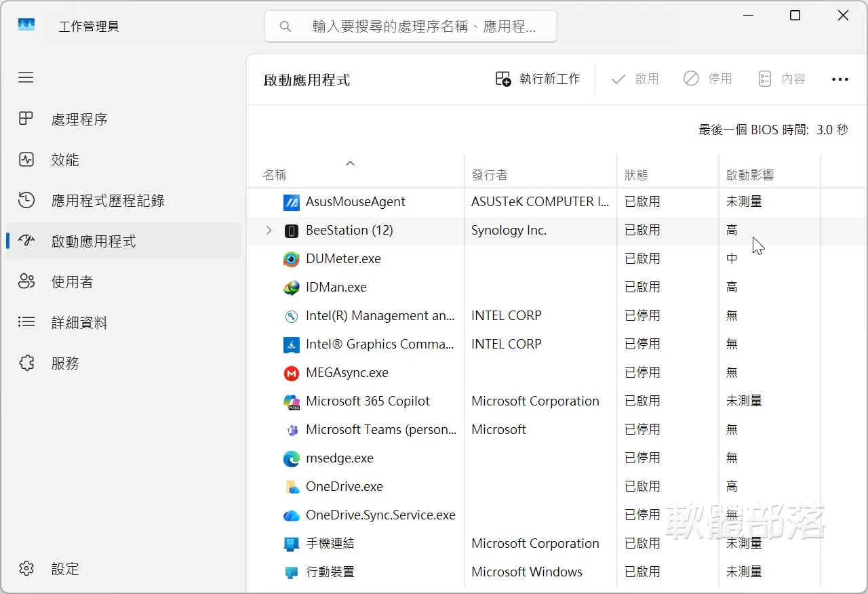868x594 pixels.
Task: Click the 啟用 toolbar button
Action: [x=635, y=79]
